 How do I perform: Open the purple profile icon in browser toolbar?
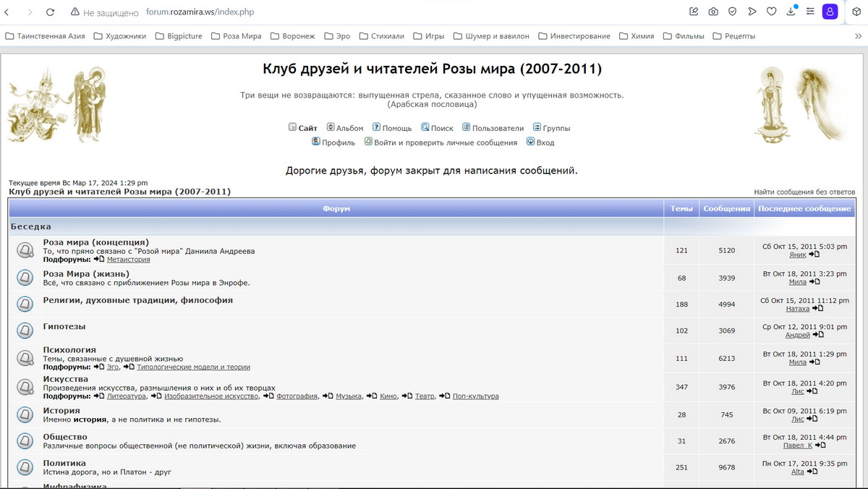pos(830,12)
